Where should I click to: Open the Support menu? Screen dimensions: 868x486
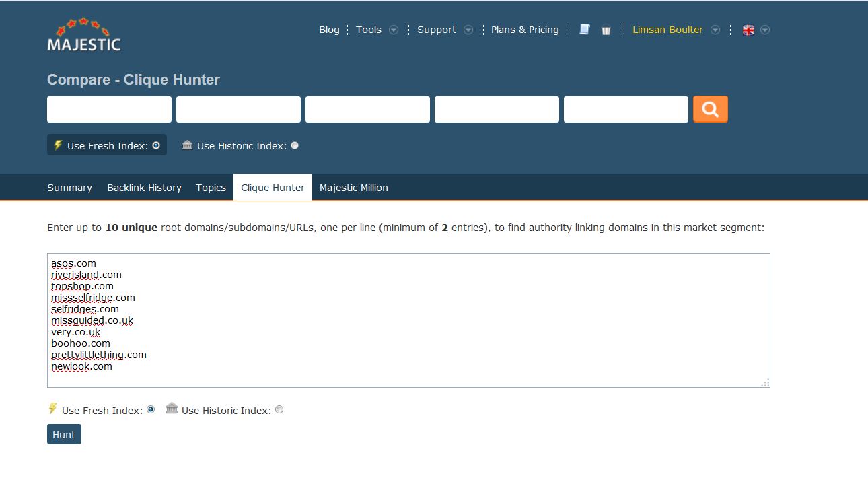(x=437, y=30)
